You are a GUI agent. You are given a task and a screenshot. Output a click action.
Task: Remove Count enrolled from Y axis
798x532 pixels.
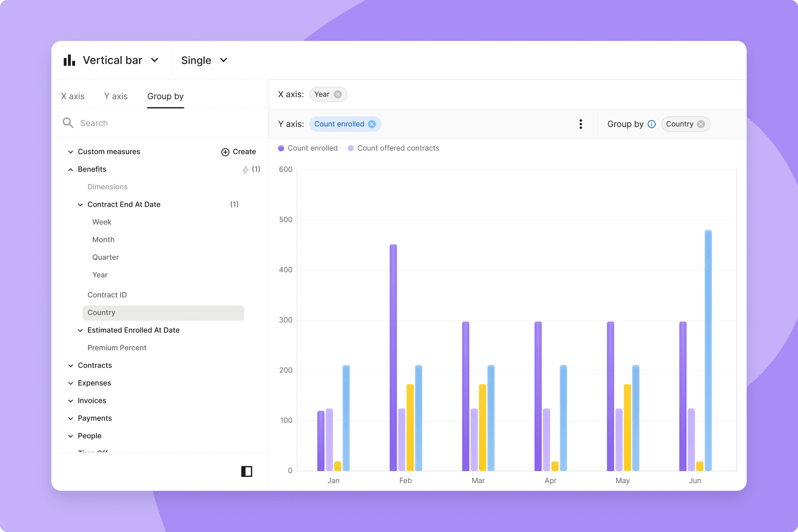(371, 124)
